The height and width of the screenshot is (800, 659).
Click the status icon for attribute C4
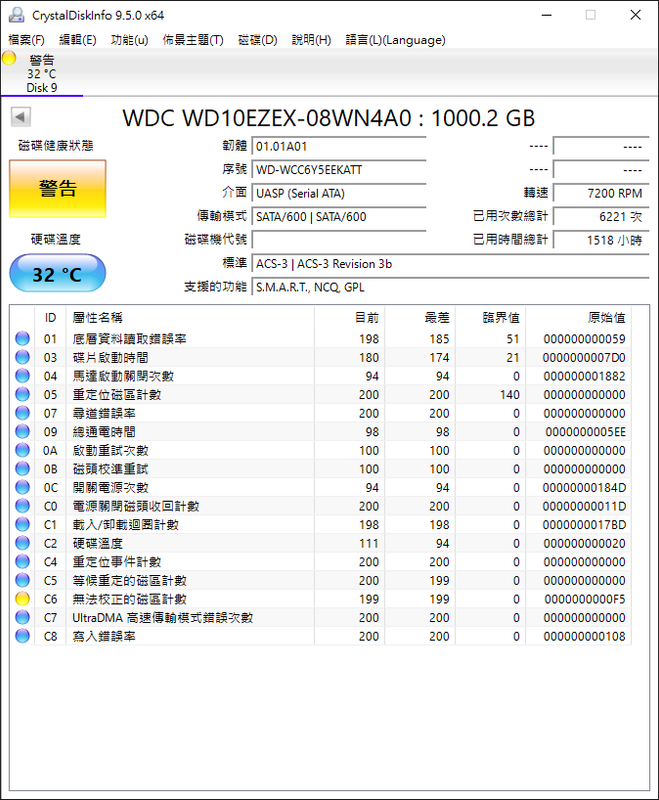(x=22, y=562)
